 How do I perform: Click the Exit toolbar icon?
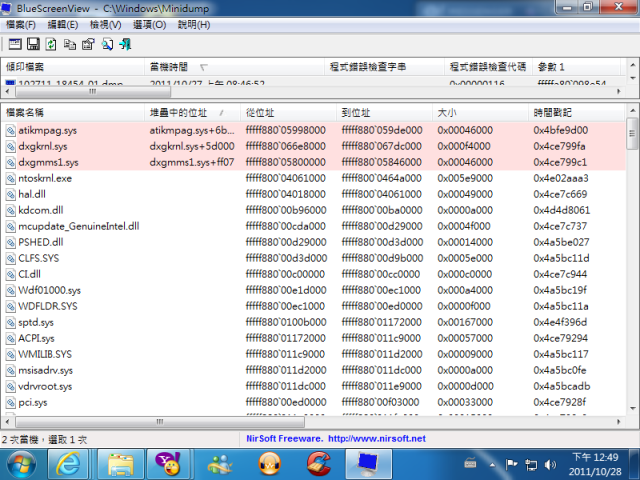(125, 44)
